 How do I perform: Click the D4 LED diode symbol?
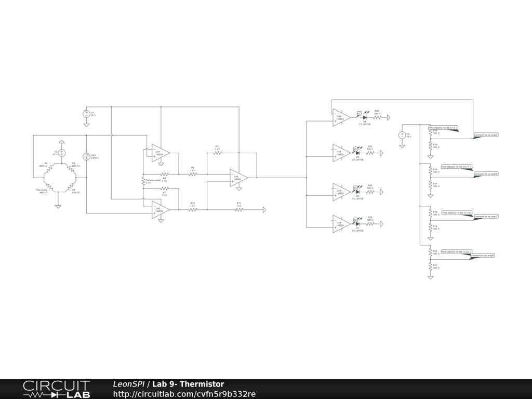tap(365, 117)
